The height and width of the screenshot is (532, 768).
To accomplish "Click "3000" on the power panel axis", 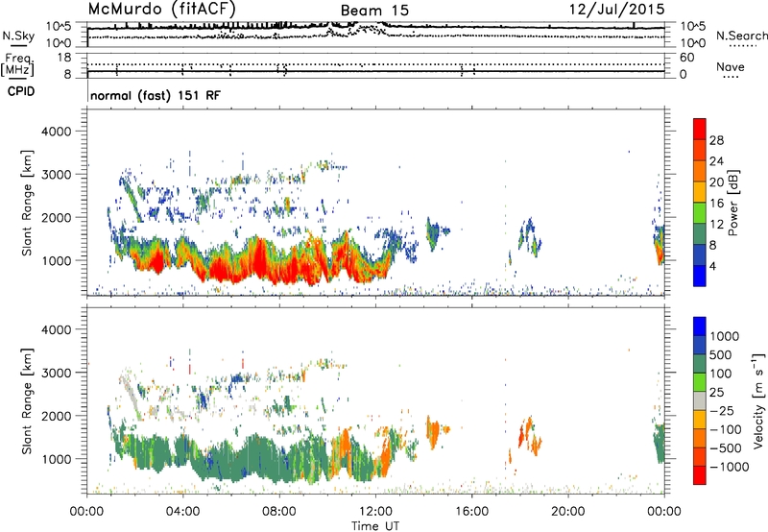I will [x=56, y=175].
